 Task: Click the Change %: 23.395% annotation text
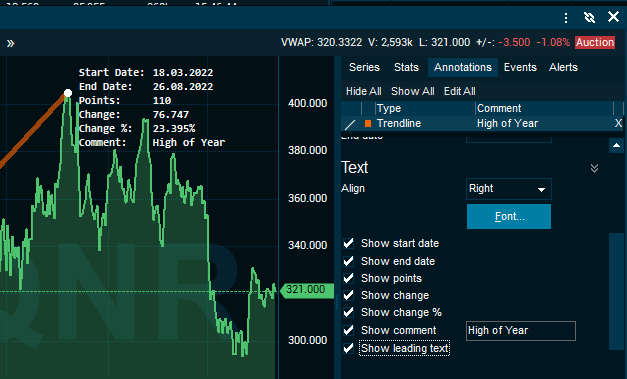click(137, 128)
